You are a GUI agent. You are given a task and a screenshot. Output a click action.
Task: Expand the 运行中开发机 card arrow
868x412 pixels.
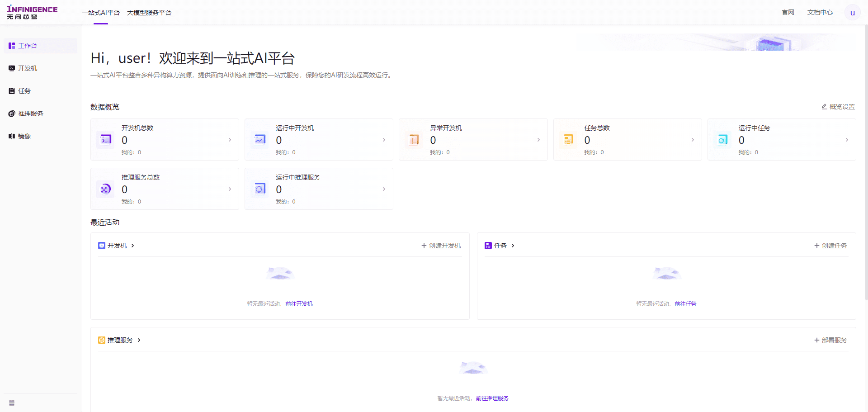tap(384, 140)
